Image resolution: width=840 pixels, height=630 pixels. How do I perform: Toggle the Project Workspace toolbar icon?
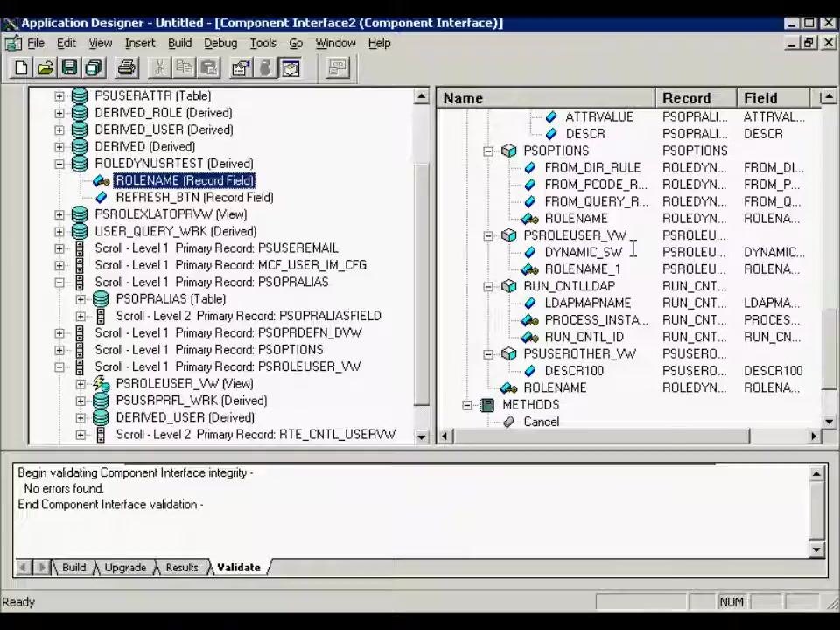coord(290,68)
